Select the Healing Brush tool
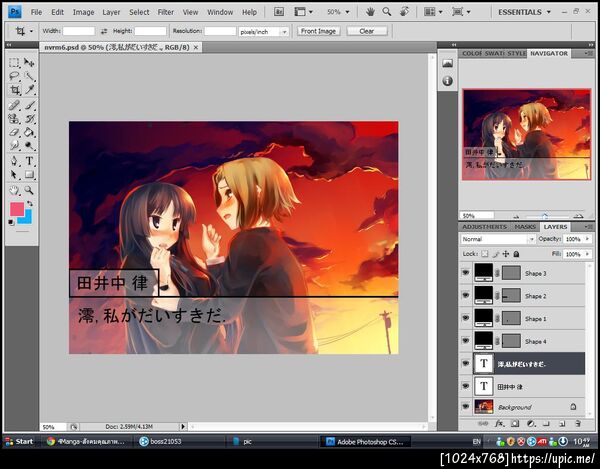This screenshot has height=469, width=600. (15, 105)
